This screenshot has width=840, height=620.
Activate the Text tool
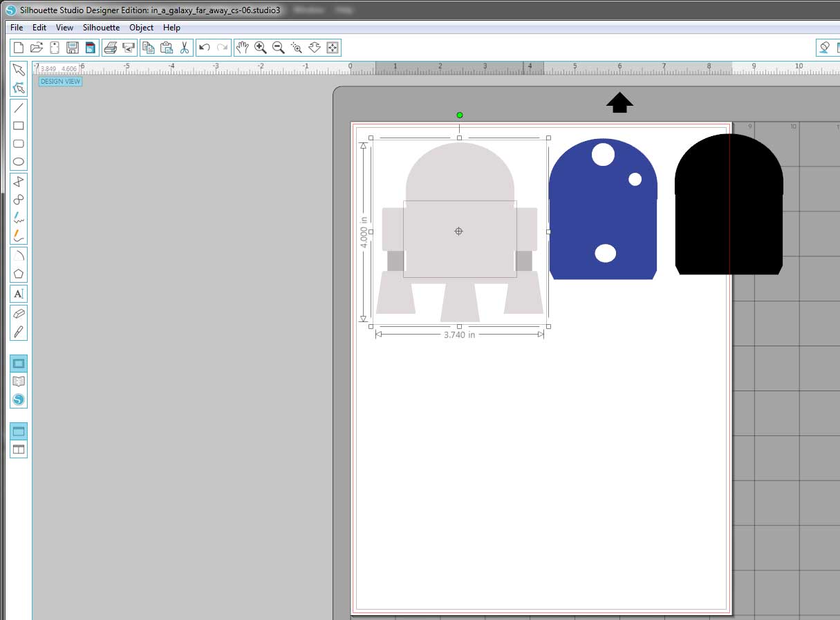tap(19, 294)
